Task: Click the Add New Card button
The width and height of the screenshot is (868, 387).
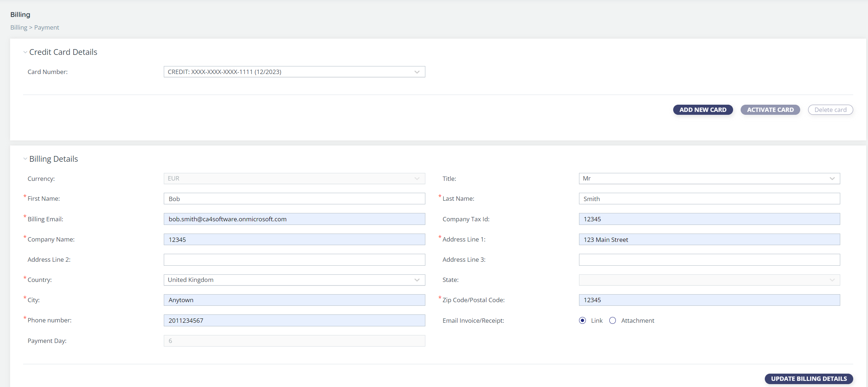Action: coord(702,110)
